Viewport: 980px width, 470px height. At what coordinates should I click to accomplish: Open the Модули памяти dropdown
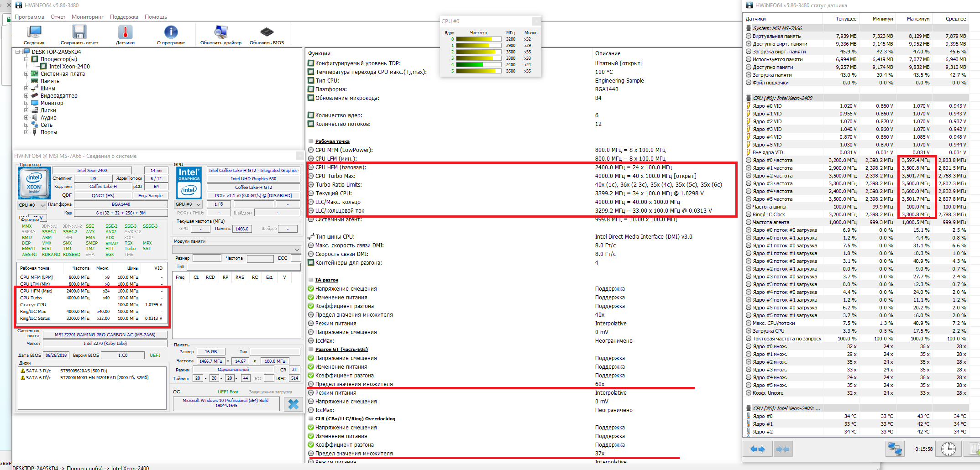[236, 250]
